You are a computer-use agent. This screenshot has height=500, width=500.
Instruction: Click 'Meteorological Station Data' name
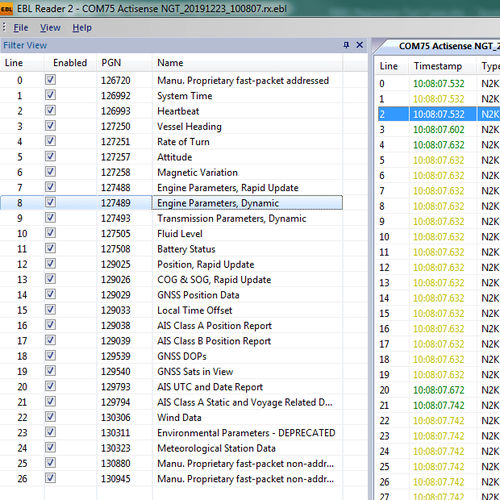(x=216, y=448)
